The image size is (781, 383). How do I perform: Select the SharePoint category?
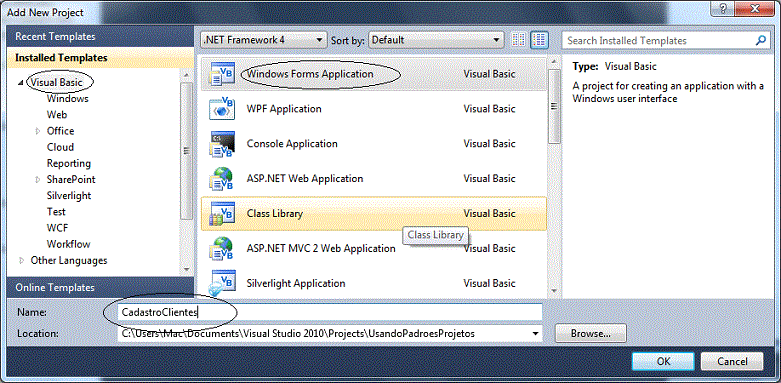coord(71,179)
